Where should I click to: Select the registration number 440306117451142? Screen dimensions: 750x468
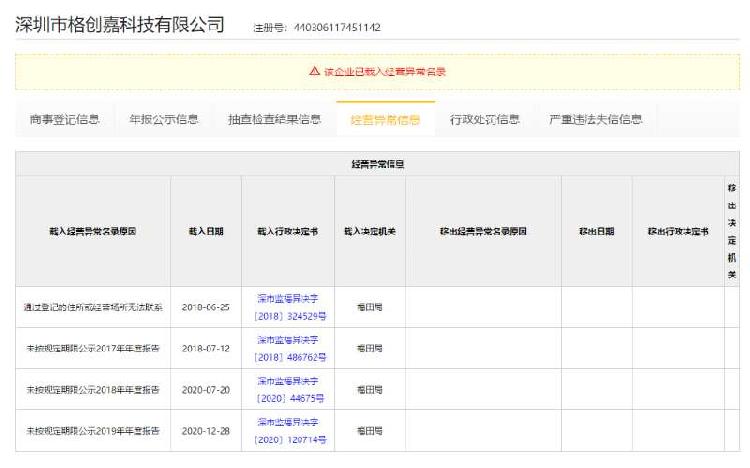tap(337, 27)
